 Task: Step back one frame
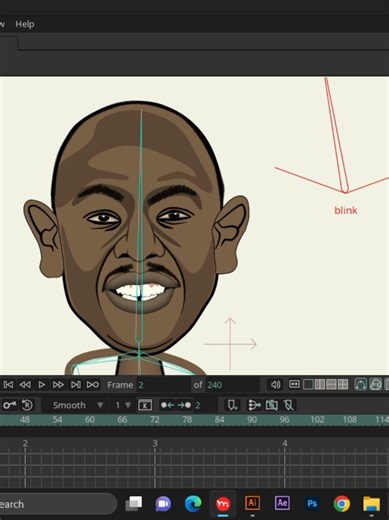point(25,385)
